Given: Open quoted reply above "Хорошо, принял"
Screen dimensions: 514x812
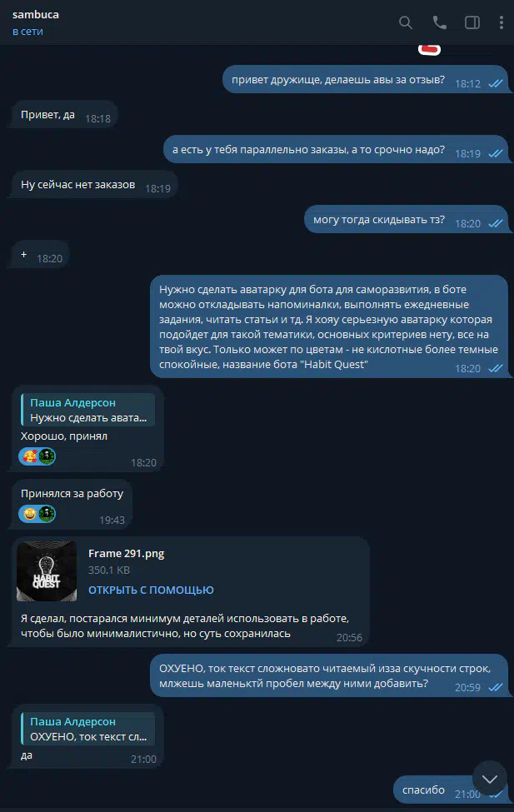Looking at the screenshot, I should 87,410.
